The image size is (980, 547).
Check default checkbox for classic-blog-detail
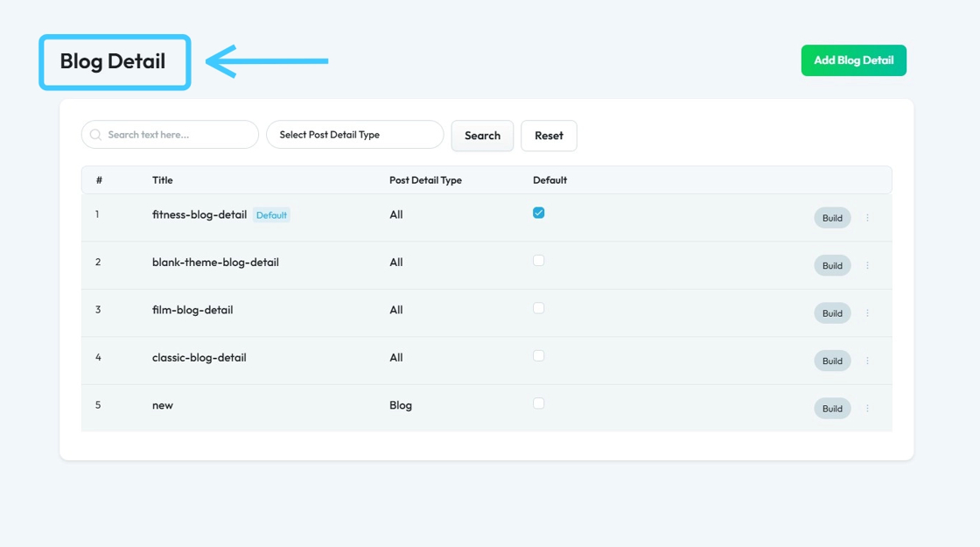click(539, 355)
